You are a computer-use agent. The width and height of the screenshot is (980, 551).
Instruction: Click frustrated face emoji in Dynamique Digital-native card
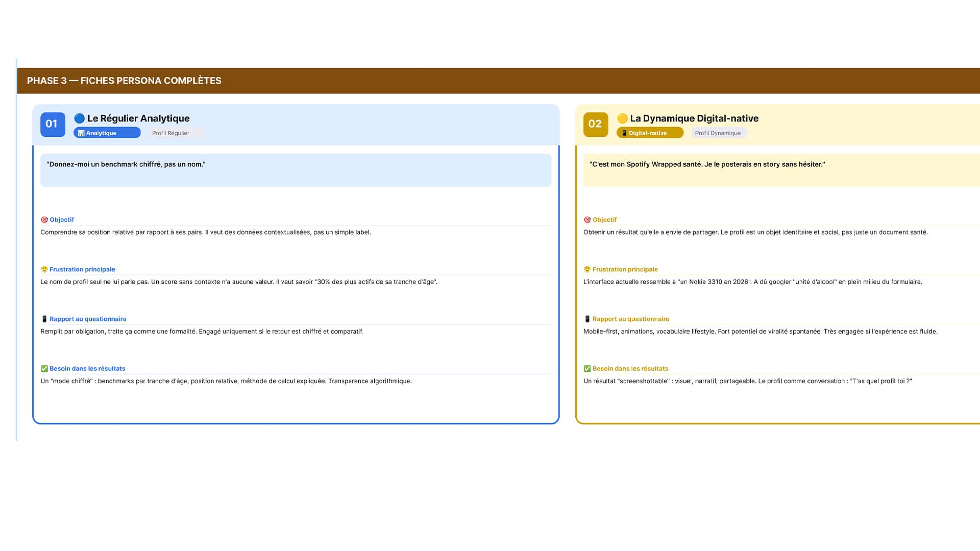tap(587, 269)
